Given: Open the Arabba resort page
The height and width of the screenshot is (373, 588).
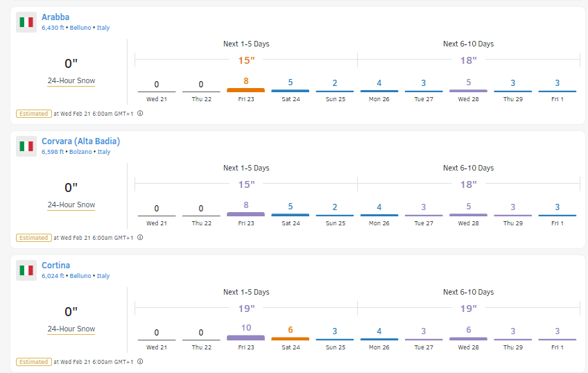Looking at the screenshot, I should coord(55,17).
